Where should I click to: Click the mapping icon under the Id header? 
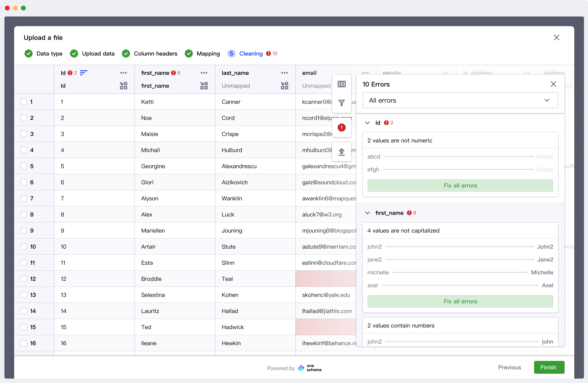(x=123, y=85)
